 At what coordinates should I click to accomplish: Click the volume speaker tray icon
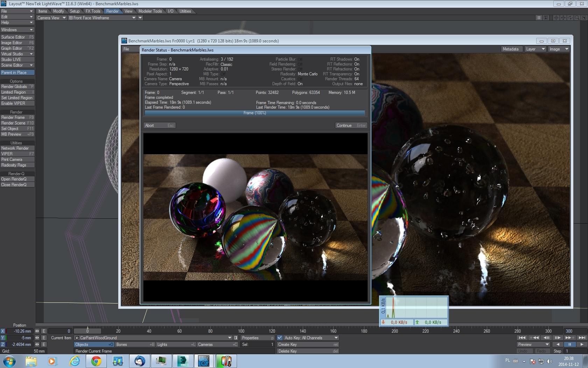(x=549, y=361)
